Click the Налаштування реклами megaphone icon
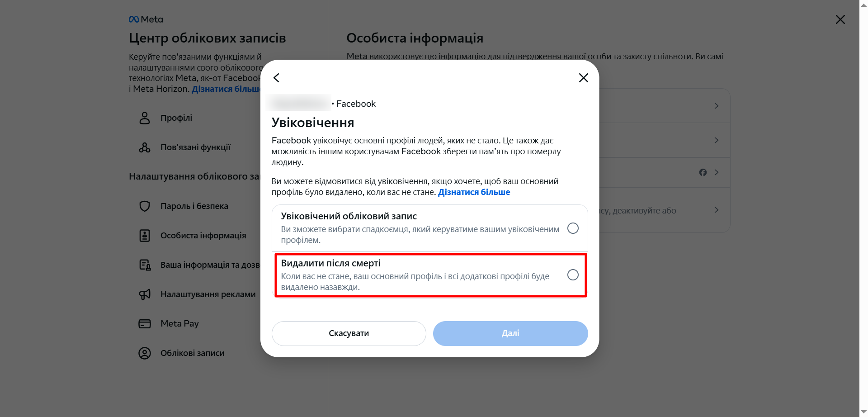This screenshot has height=417, width=868. point(145,294)
